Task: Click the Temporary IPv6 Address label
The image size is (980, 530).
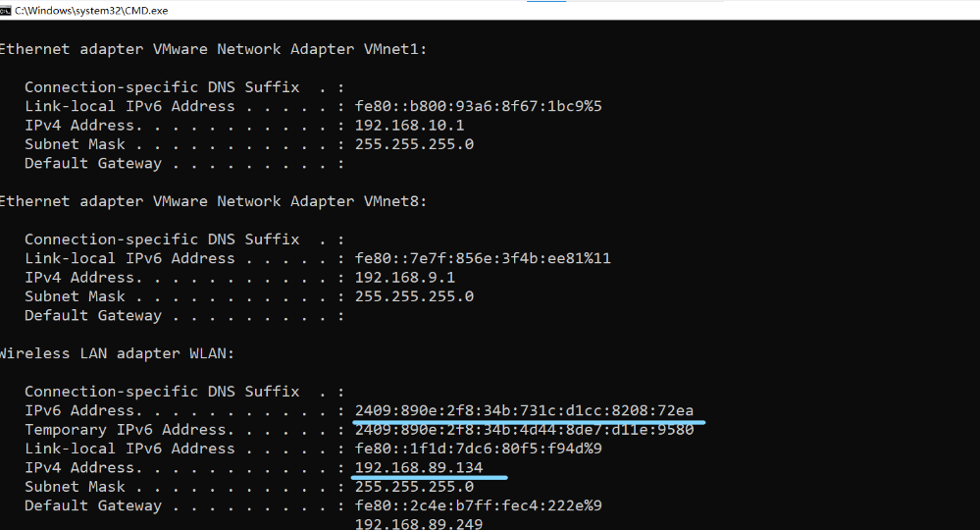Action: tap(125, 430)
